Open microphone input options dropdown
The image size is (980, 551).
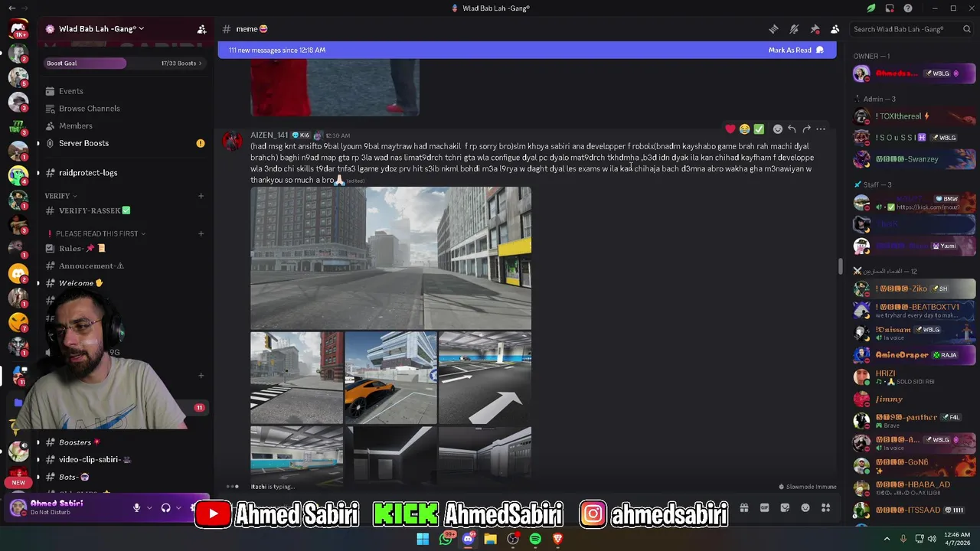149,507
